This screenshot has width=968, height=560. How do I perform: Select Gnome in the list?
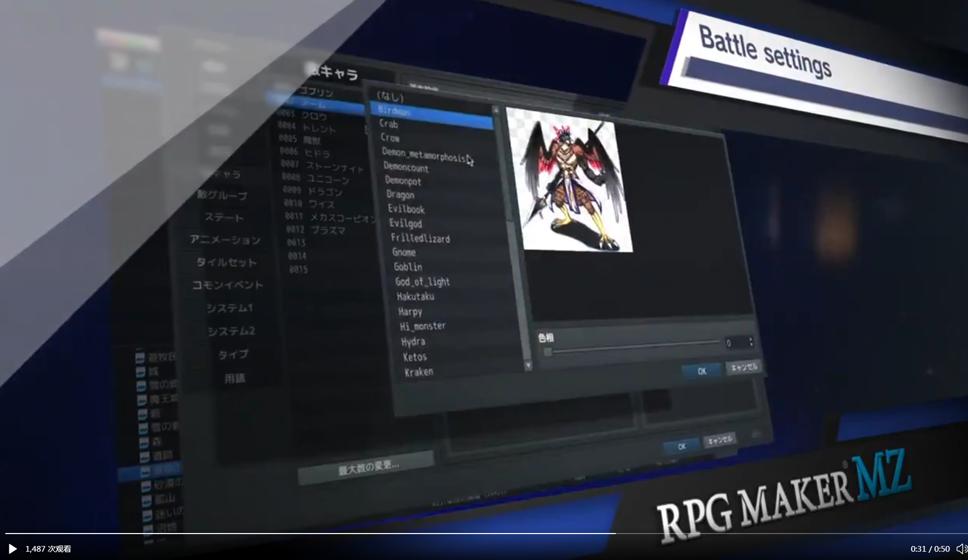coord(404,253)
